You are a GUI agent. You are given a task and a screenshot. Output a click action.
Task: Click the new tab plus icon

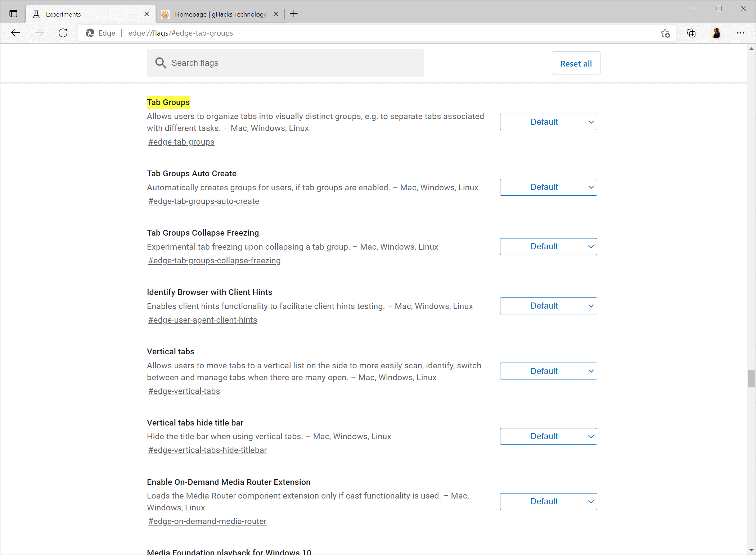pyautogui.click(x=293, y=14)
